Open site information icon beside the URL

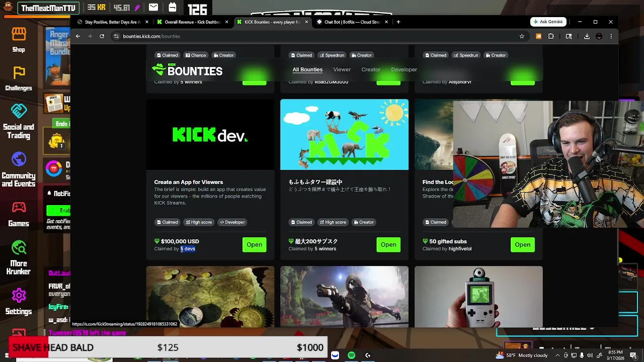tap(116, 36)
